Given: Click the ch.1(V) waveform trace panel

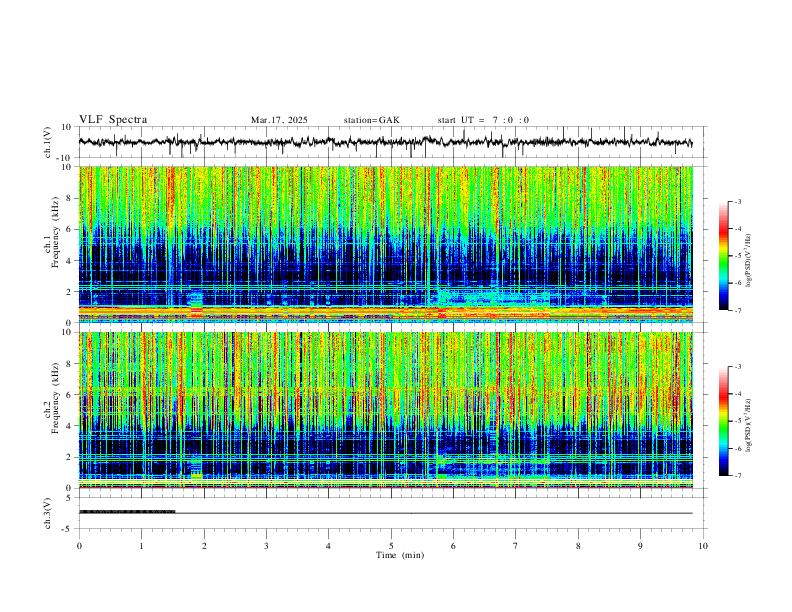Looking at the screenshot, I should (392, 142).
